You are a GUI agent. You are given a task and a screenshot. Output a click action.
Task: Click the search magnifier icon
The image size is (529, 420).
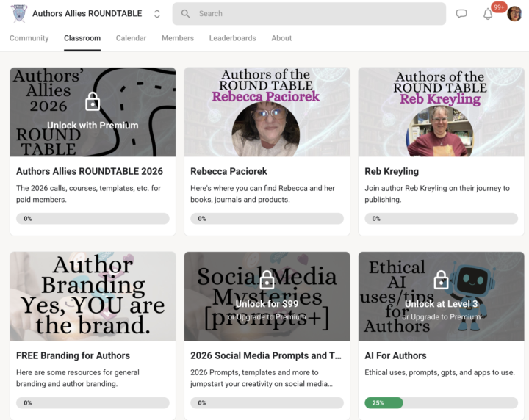click(x=185, y=14)
